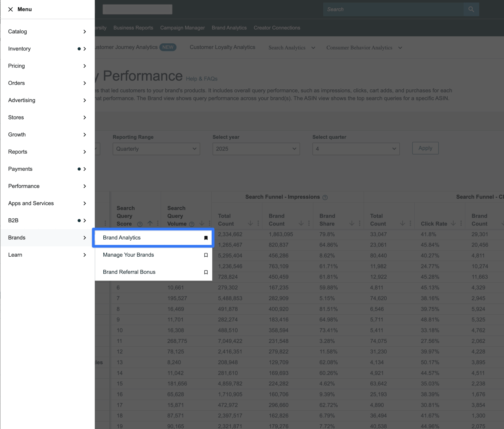Open the Reports menu section
Image resolution: width=504 pixels, height=429 pixels.
pos(47,152)
